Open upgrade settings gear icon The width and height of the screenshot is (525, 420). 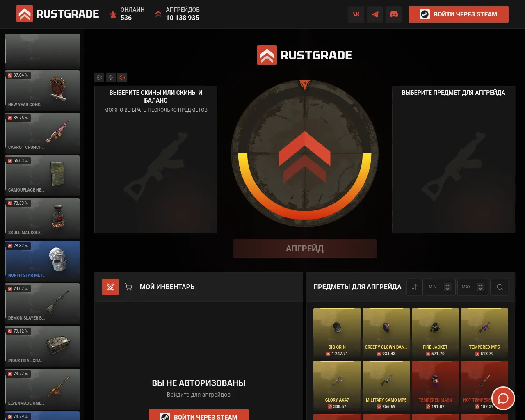(99, 78)
